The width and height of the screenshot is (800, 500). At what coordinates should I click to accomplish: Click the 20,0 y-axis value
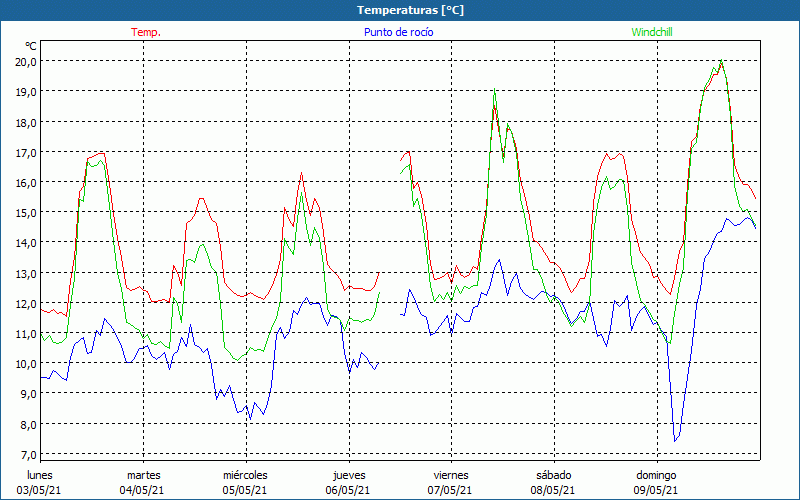(x=27, y=62)
